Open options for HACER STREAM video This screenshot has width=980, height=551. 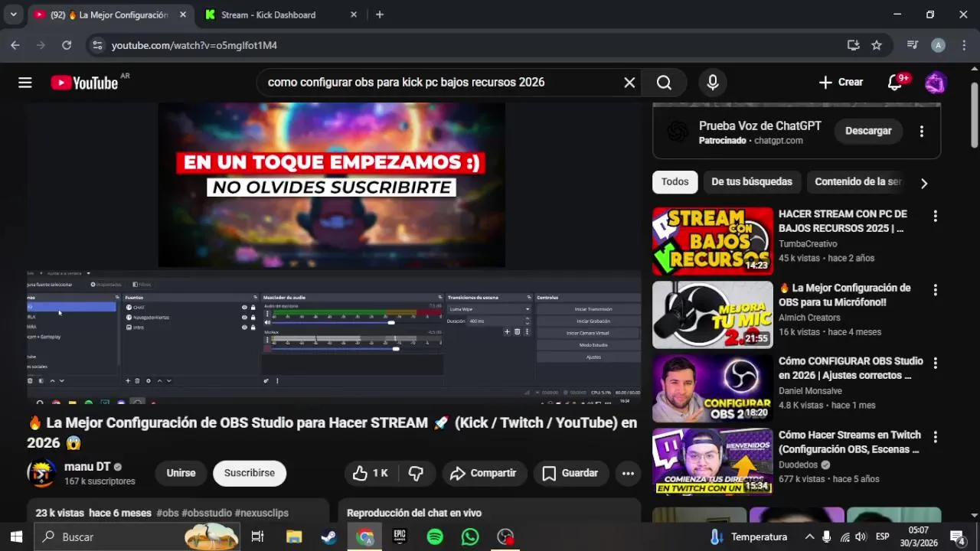click(x=935, y=217)
